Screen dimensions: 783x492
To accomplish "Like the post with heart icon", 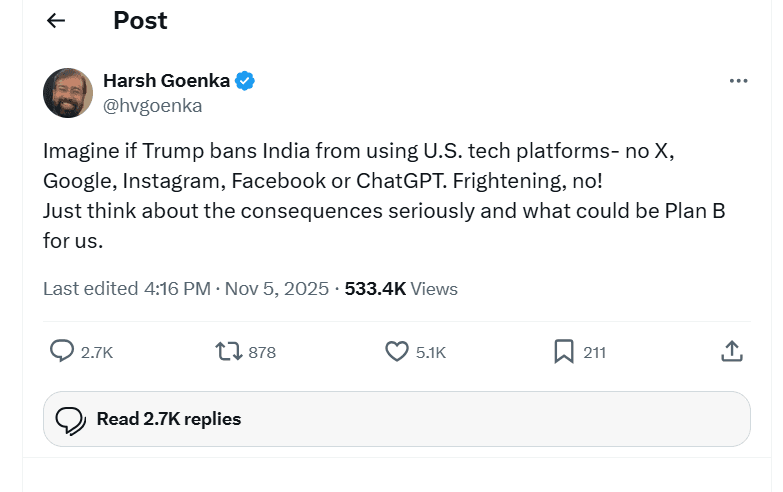I will click(x=397, y=351).
